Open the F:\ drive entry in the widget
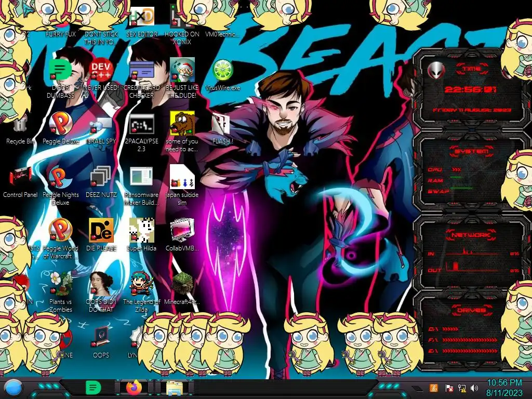 pyautogui.click(x=463, y=340)
